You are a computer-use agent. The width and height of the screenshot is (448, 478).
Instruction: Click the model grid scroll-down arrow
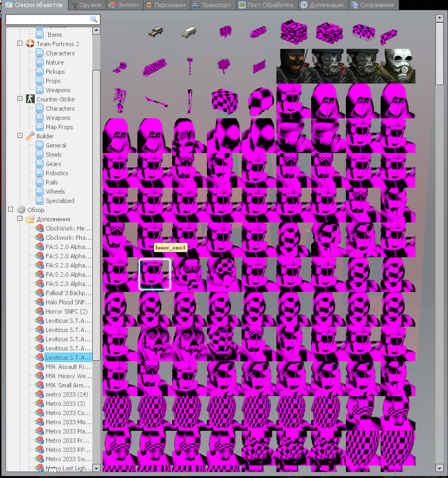coord(439,468)
